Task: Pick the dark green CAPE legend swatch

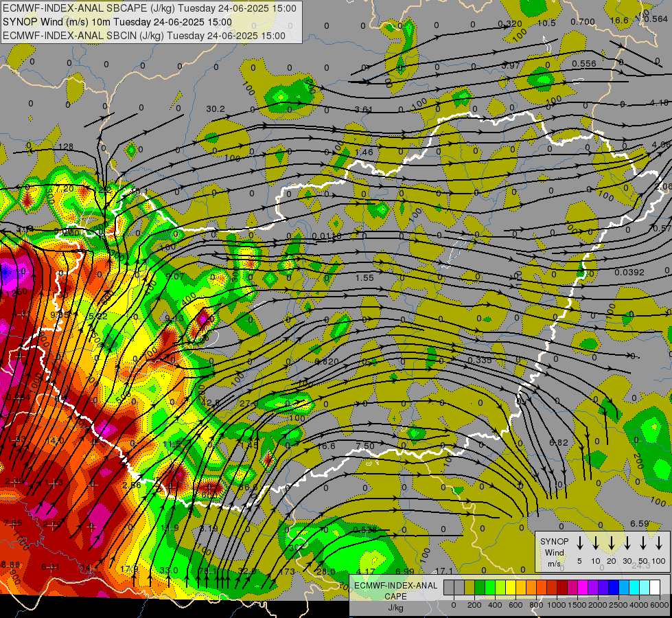Action: click(480, 587)
